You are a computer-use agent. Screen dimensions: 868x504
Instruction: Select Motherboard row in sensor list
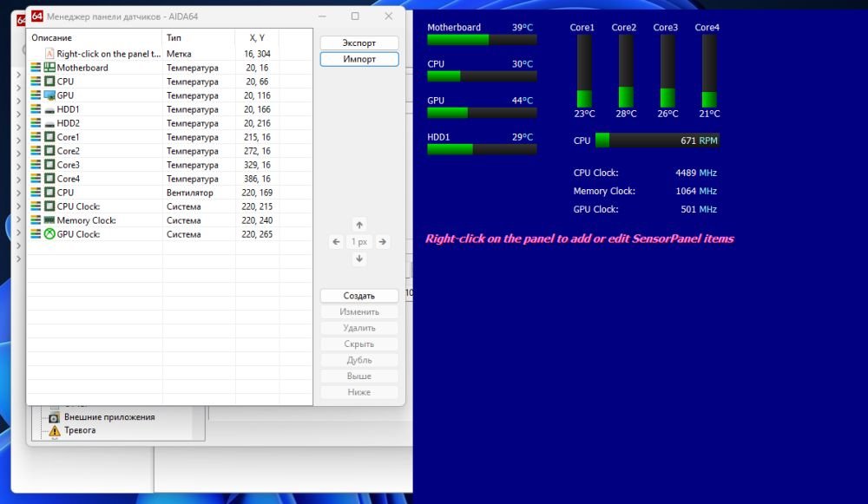(169, 68)
